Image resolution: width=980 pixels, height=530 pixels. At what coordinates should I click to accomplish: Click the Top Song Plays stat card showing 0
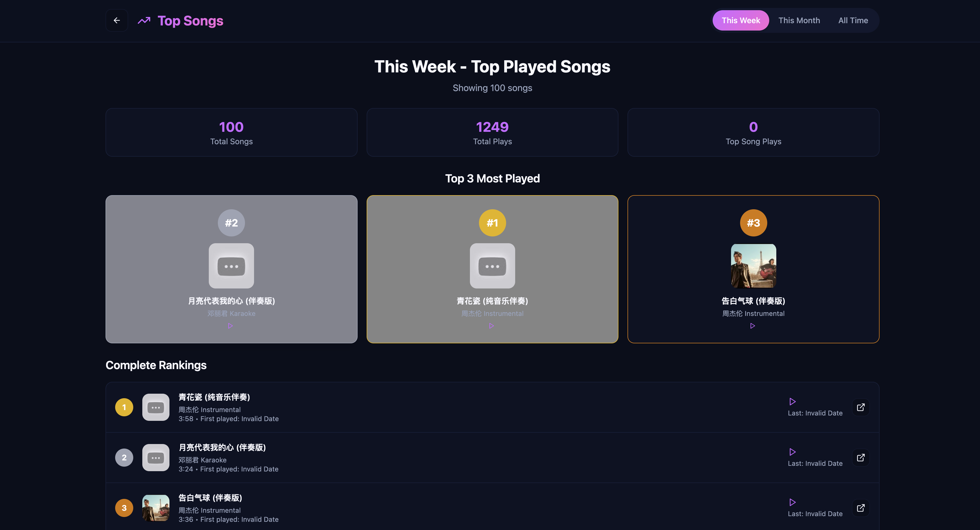click(x=753, y=132)
